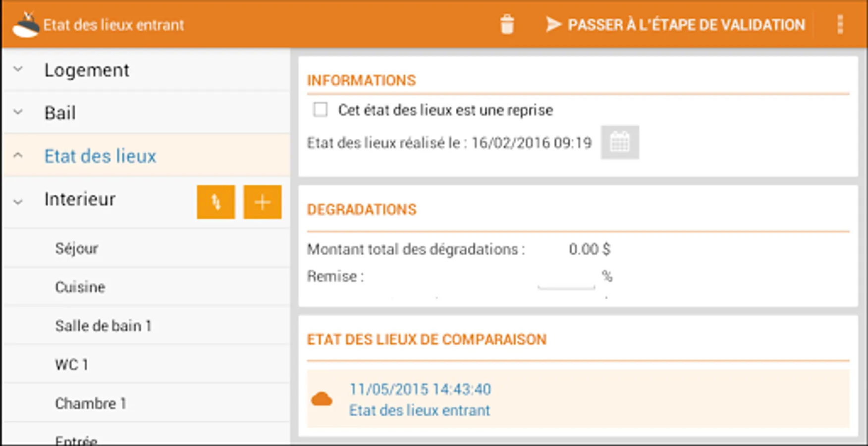Viewport: 868px width, 446px height.
Task: Click the app logo in the top bar
Action: pos(26,24)
